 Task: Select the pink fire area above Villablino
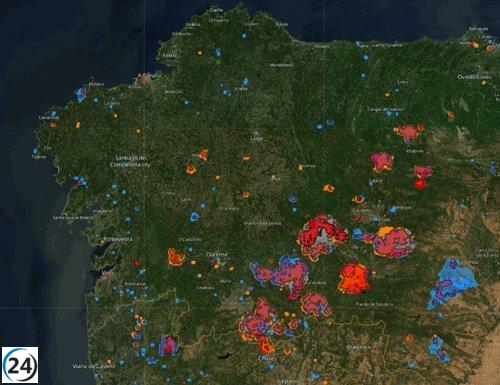[x=409, y=132]
